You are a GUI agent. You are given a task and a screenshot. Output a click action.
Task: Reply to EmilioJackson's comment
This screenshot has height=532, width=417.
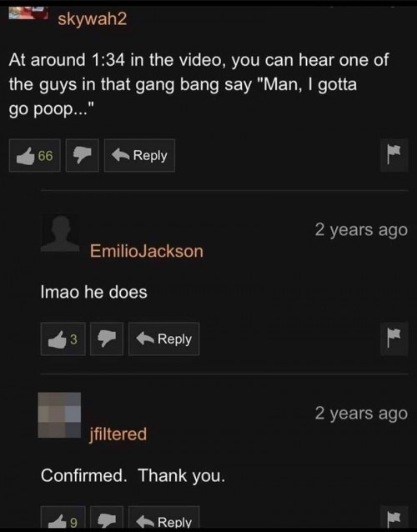[164, 339]
